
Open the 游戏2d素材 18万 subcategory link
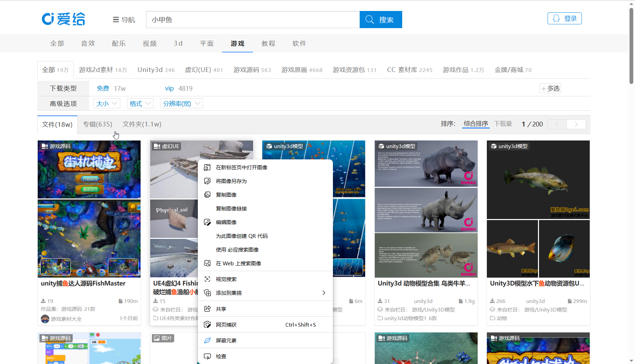[x=103, y=70]
